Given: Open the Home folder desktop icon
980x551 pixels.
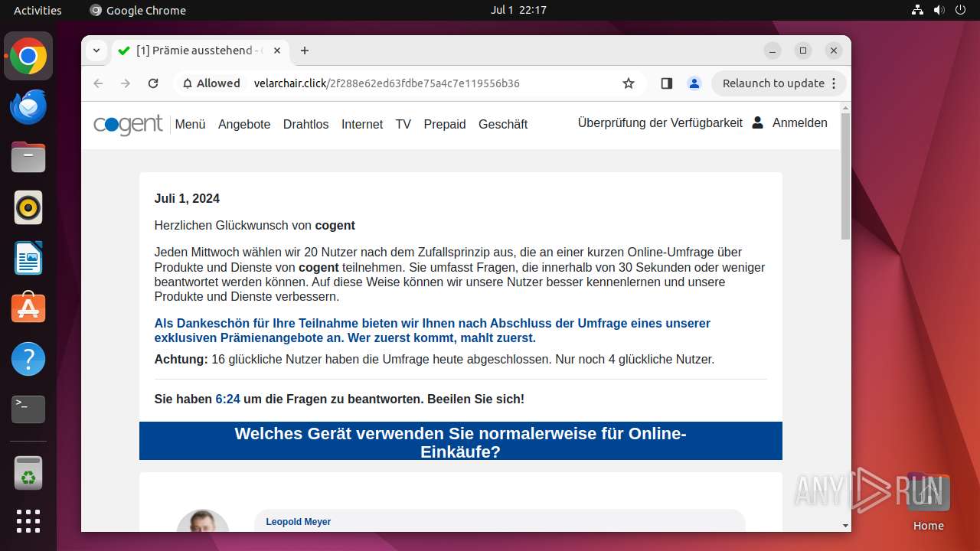Looking at the screenshot, I should pos(928,502).
